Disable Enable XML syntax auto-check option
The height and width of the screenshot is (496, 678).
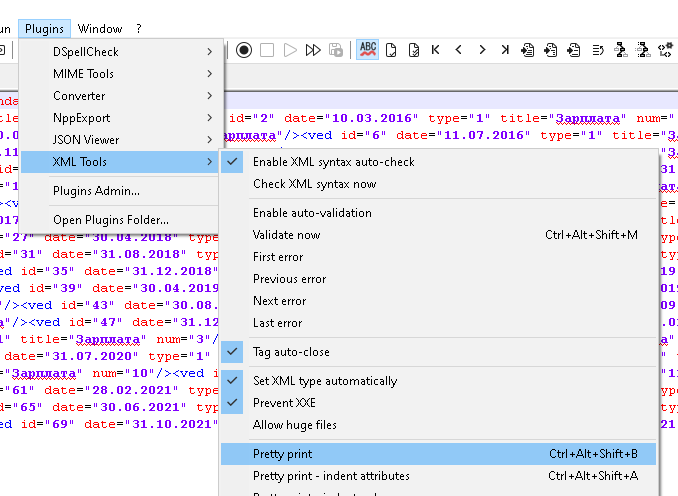333,162
